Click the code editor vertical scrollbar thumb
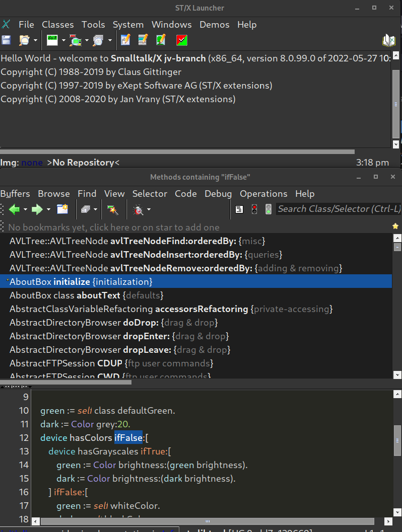402x532 pixels. tap(397, 440)
